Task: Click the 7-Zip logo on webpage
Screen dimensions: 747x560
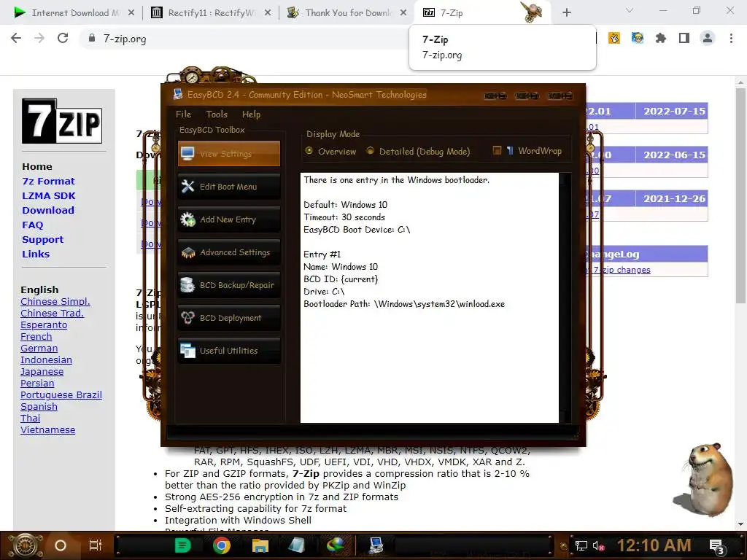Action: tap(62, 121)
